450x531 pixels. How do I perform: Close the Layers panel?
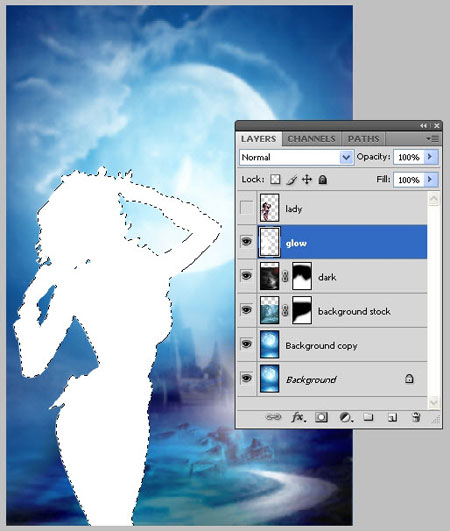[x=437, y=126]
